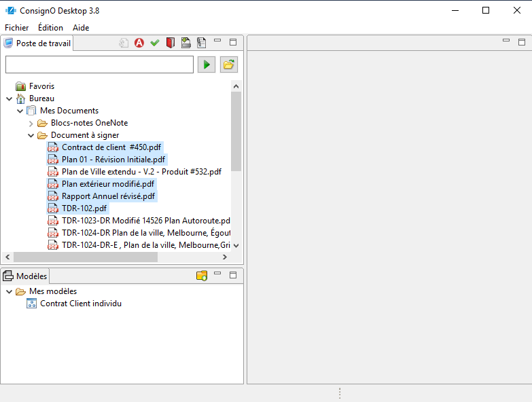Click the vertical scrollbar thumb
Image resolution: width=532 pixels, height=402 pixels.
tap(236, 132)
